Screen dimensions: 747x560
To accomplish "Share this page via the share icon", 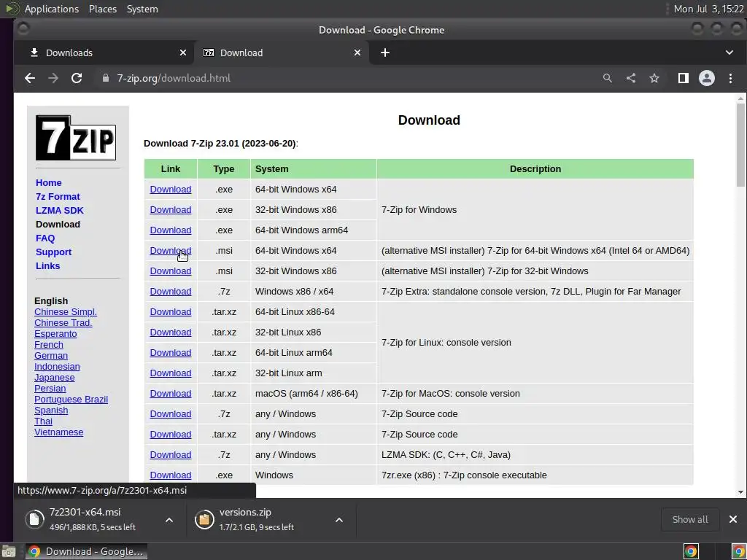I will click(631, 78).
